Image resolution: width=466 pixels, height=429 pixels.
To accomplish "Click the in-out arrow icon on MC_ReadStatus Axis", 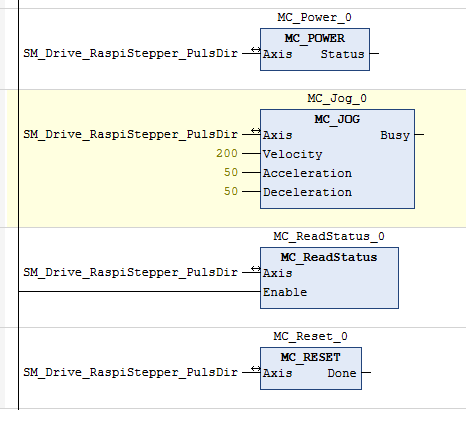I will click(x=256, y=269).
